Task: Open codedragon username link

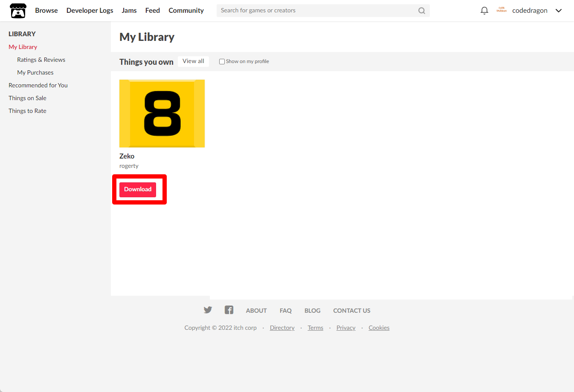Action: (530, 11)
